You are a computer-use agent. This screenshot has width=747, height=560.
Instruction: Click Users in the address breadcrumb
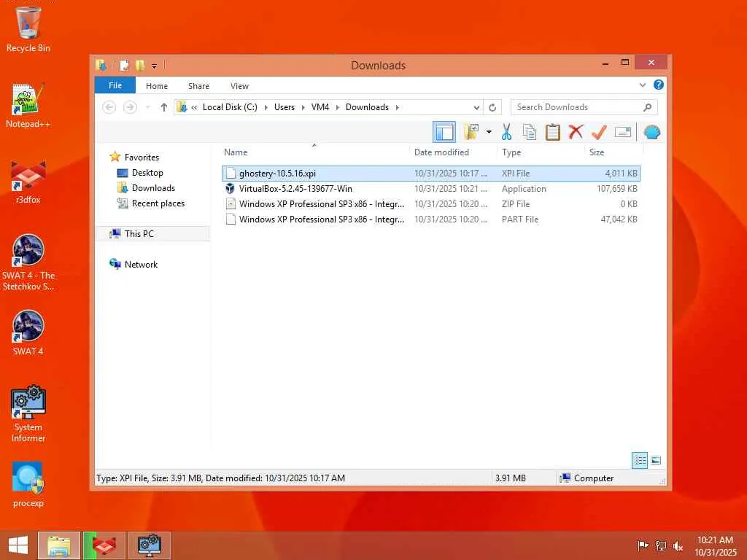coord(285,107)
